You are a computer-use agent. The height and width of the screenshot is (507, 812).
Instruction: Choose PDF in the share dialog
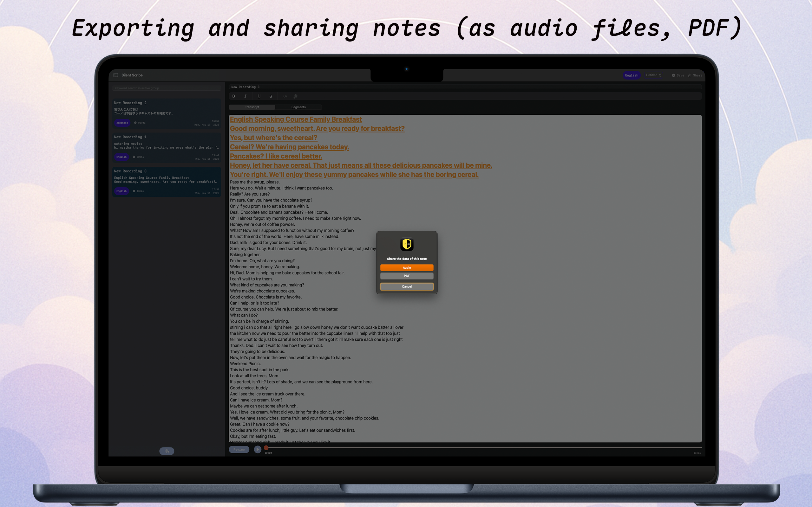[407, 276]
